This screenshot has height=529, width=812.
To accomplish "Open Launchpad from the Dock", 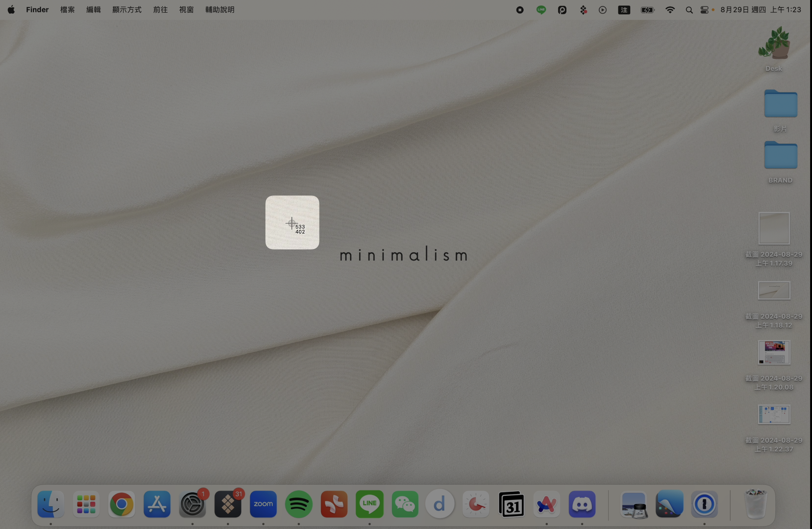I will 86,504.
